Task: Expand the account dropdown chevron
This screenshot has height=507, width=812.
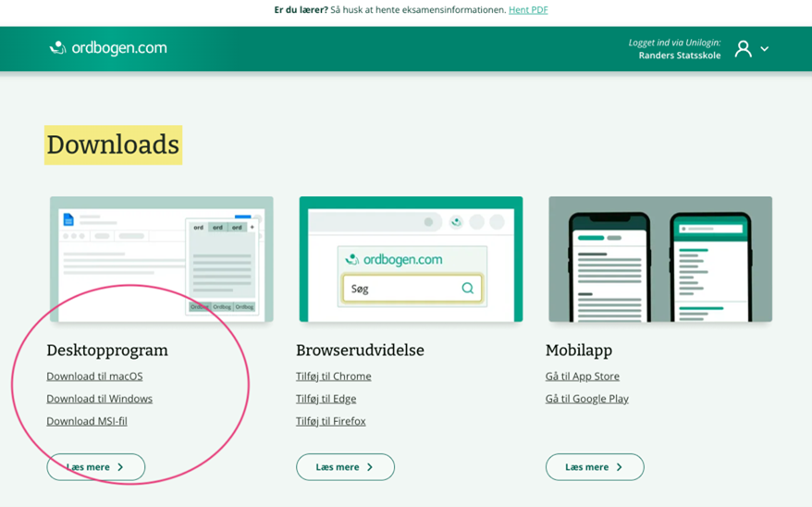Action: [x=764, y=49]
